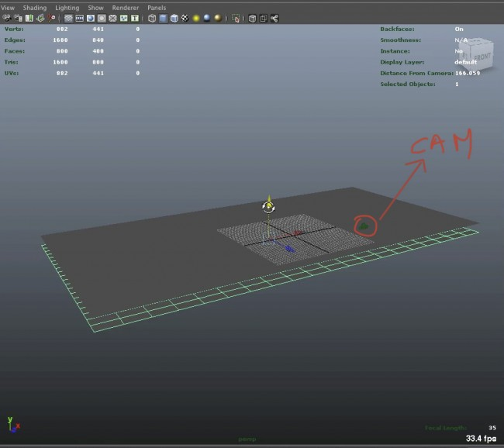Image resolution: width=504 pixels, height=448 pixels.
Task: Enable Wireframe on Shaded icon
Action: point(174,18)
